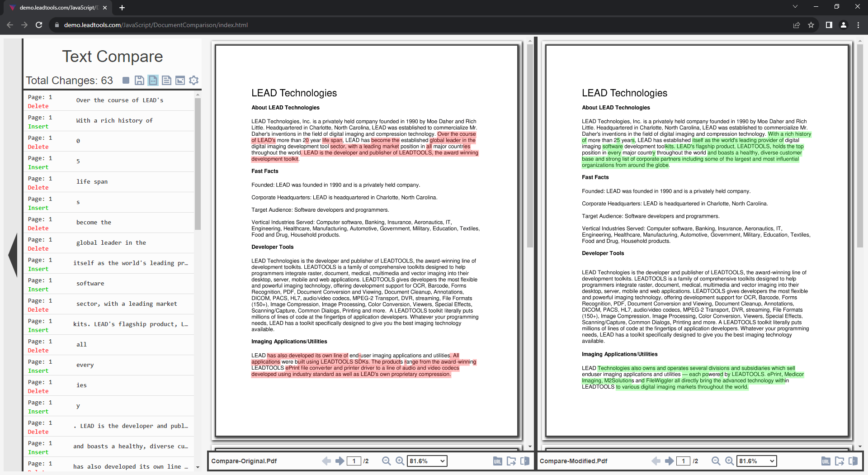Screen dimensions: 868x475
Task: Select '. LEAD is the developer and publ…' change
Action: (x=109, y=426)
